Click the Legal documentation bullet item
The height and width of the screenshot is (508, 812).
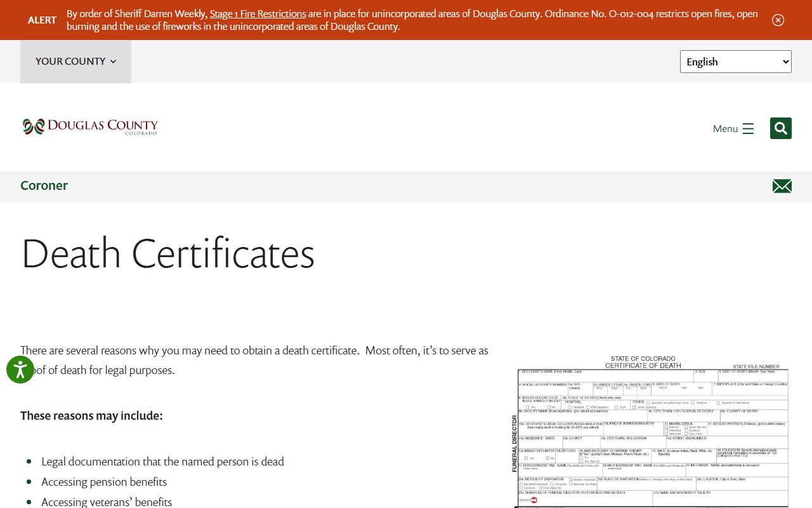[x=162, y=462]
